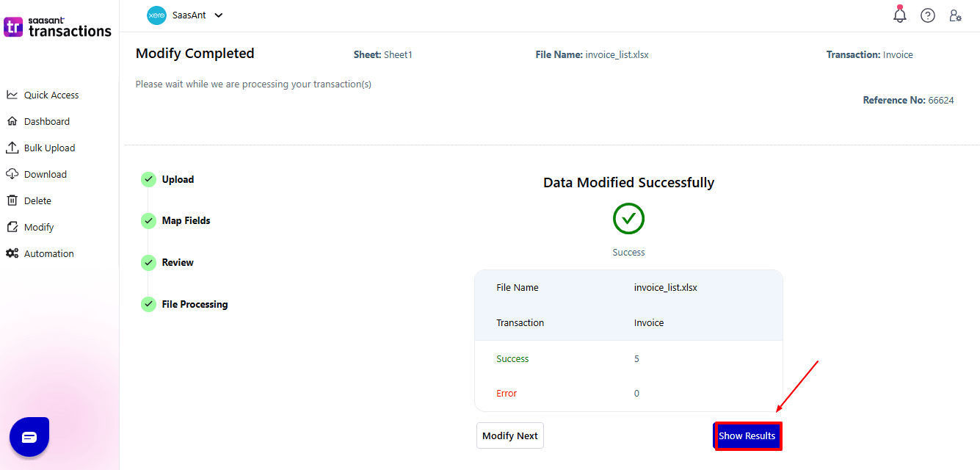Navigate to Modify in sidebar
Viewport: 980px width, 470px height.
[39, 227]
